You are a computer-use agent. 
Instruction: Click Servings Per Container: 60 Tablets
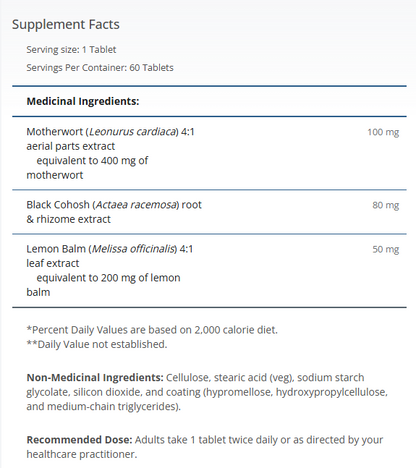[100, 68]
